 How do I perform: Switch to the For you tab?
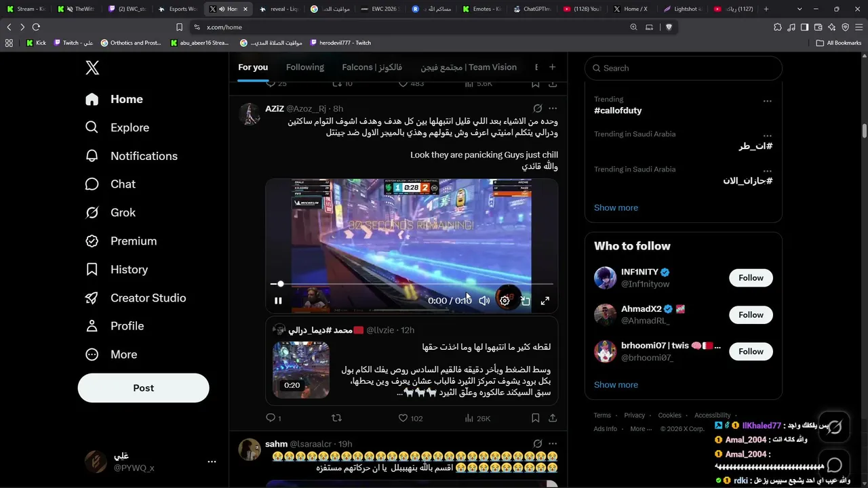tap(253, 67)
